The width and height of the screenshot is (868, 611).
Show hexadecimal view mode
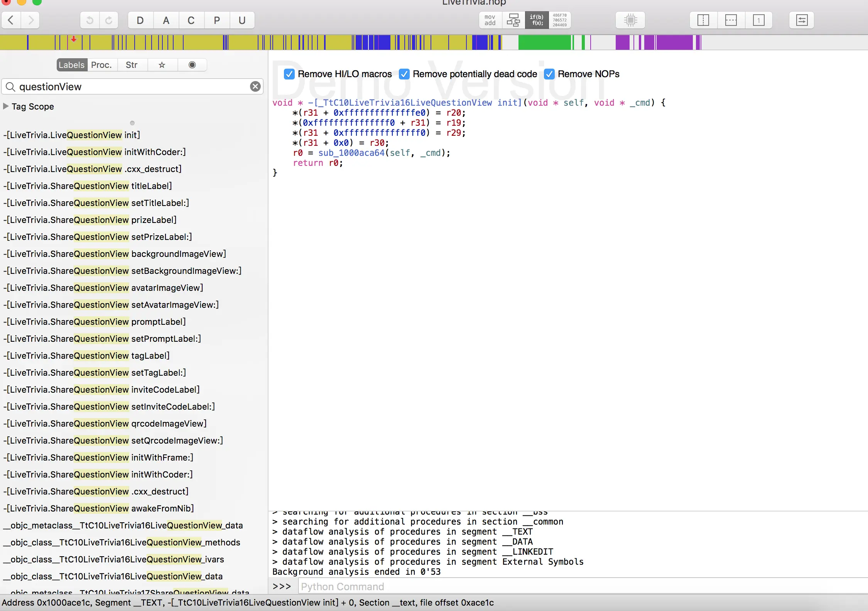click(x=559, y=20)
